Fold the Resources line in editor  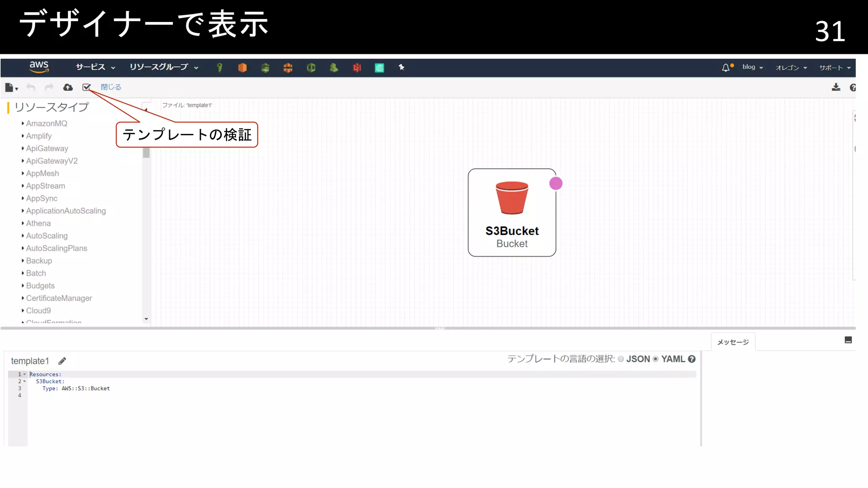25,374
